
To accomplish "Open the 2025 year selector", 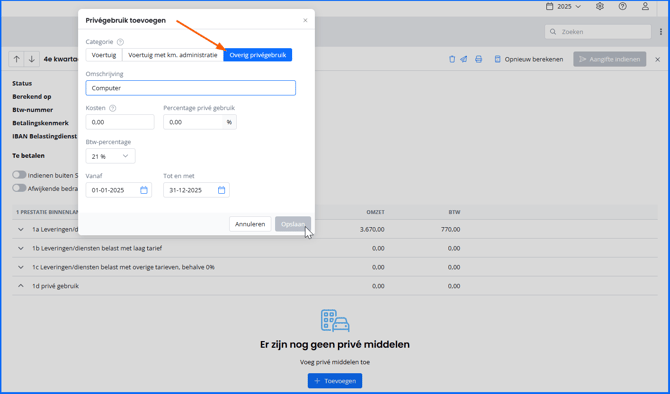I will 564,6.
